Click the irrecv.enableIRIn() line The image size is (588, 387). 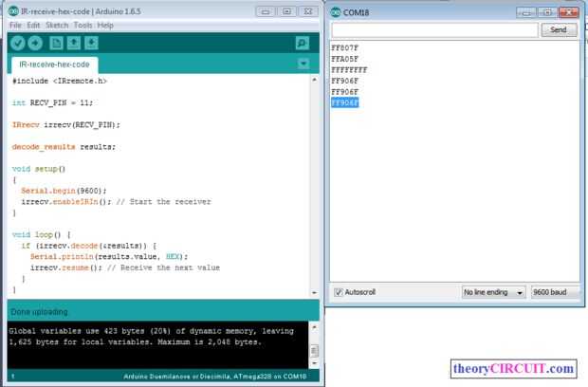pyautogui.click(x=116, y=202)
